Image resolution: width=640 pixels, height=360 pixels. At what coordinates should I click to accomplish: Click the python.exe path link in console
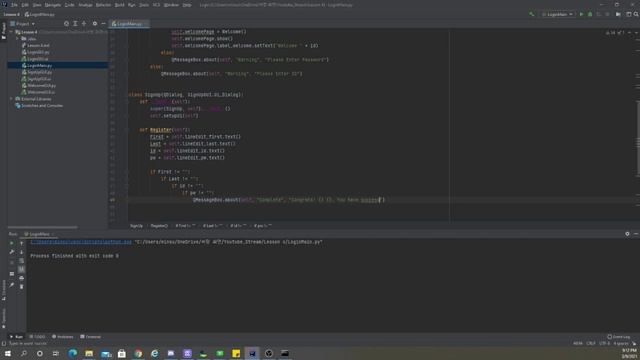click(81, 242)
